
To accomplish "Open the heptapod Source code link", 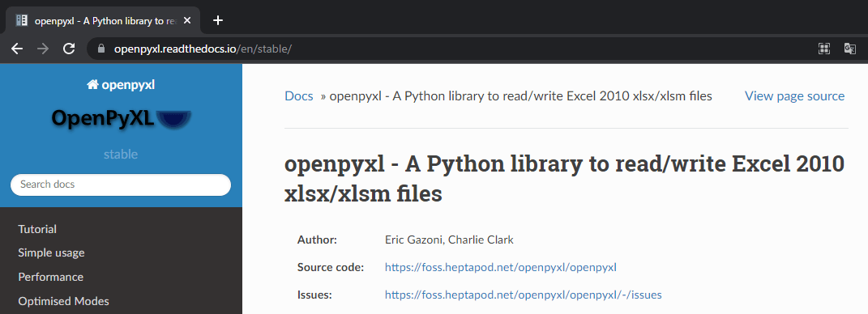I will tap(500, 268).
